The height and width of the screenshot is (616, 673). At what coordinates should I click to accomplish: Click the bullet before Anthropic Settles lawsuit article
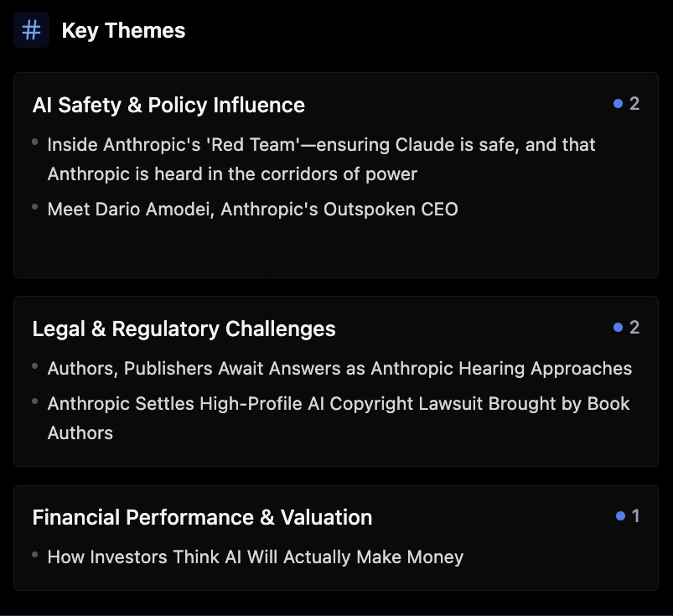coord(35,401)
